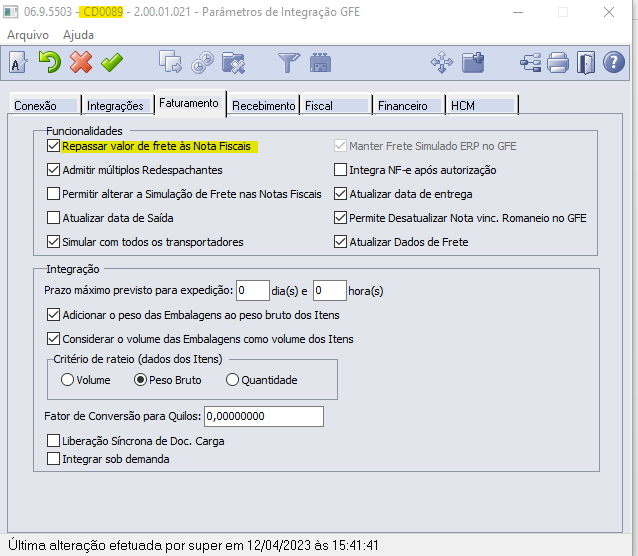Click the green checkmark confirm icon
Screen dimensions: 638x556
pyautogui.click(x=112, y=63)
